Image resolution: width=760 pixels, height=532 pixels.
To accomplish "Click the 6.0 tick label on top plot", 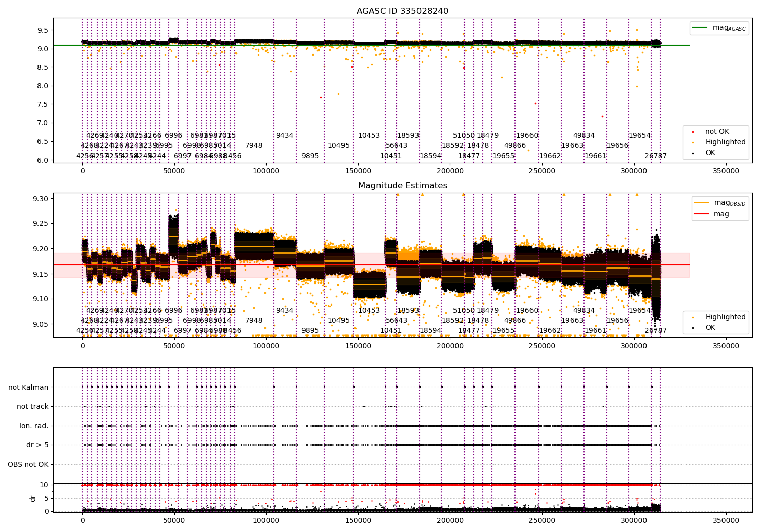I will (43, 160).
